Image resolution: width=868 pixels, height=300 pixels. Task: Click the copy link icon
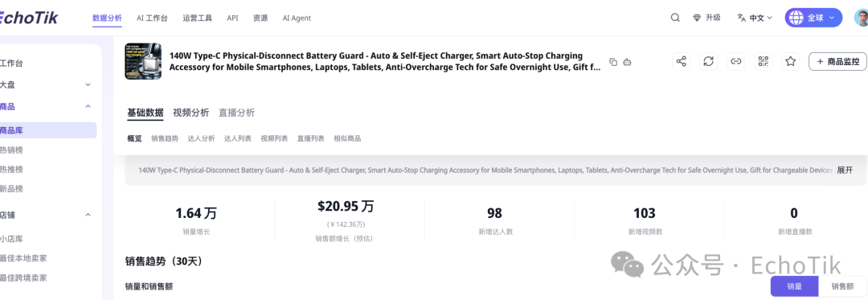[735, 61]
